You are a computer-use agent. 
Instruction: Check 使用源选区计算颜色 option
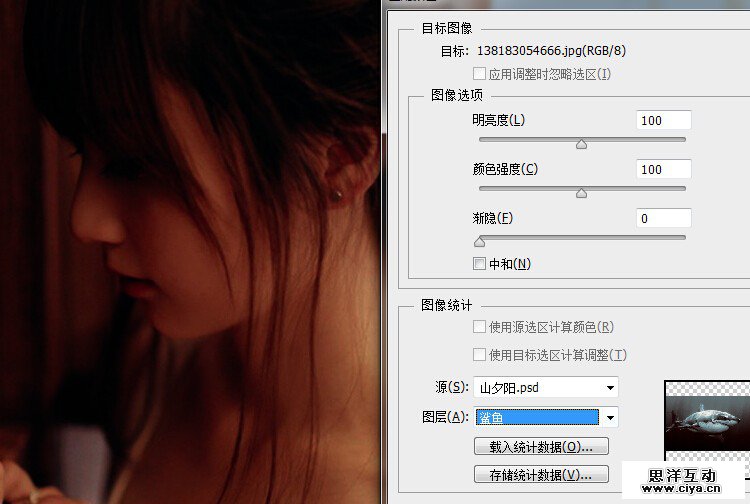point(480,327)
